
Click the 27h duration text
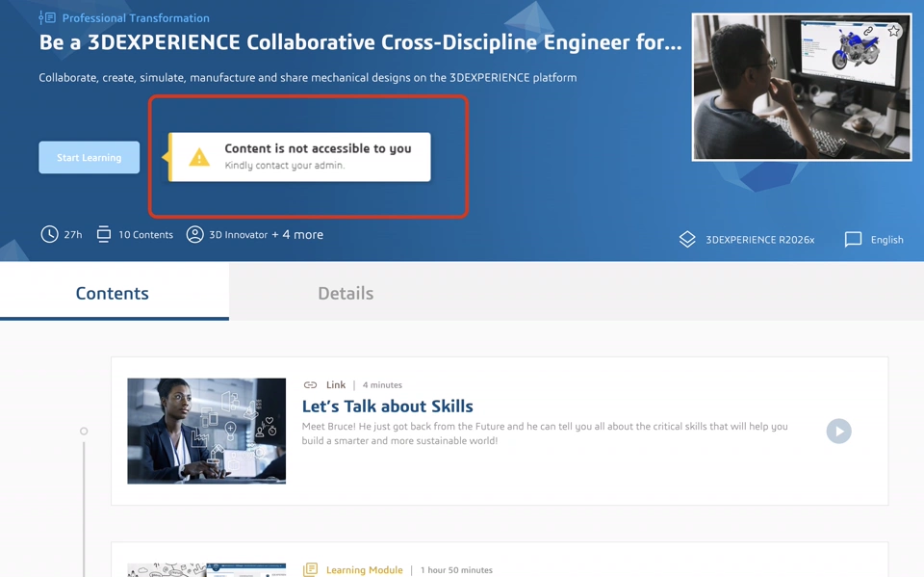pyautogui.click(x=73, y=235)
